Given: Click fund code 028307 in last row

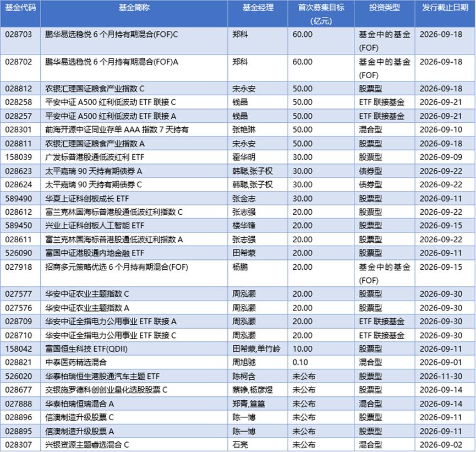Looking at the screenshot, I should [x=19, y=445].
